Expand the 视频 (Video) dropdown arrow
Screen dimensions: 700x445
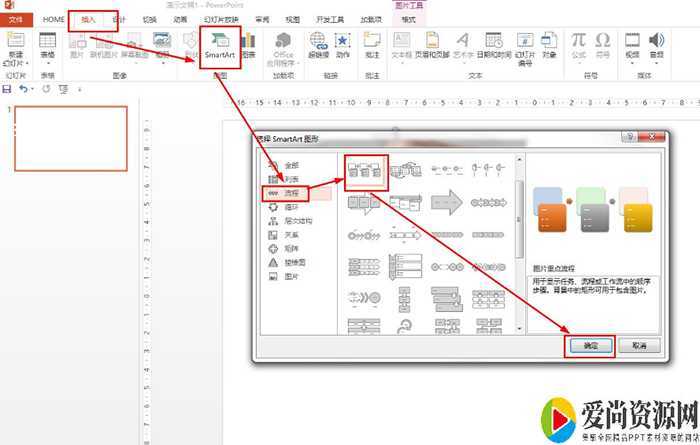[632, 63]
